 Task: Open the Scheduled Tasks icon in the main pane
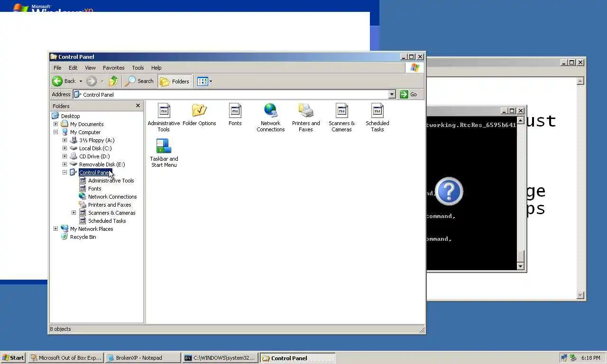click(377, 118)
